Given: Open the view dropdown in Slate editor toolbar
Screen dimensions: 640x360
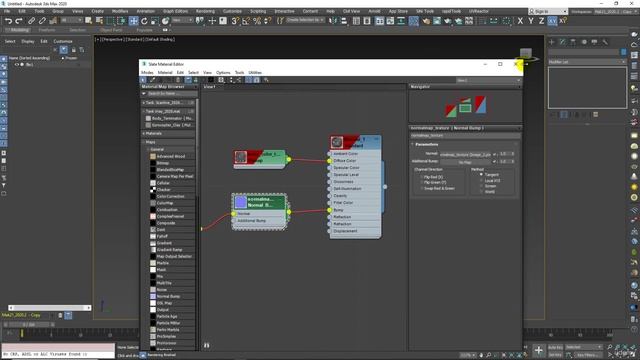Looking at the screenshot, I should pyautogui.click(x=489, y=80).
